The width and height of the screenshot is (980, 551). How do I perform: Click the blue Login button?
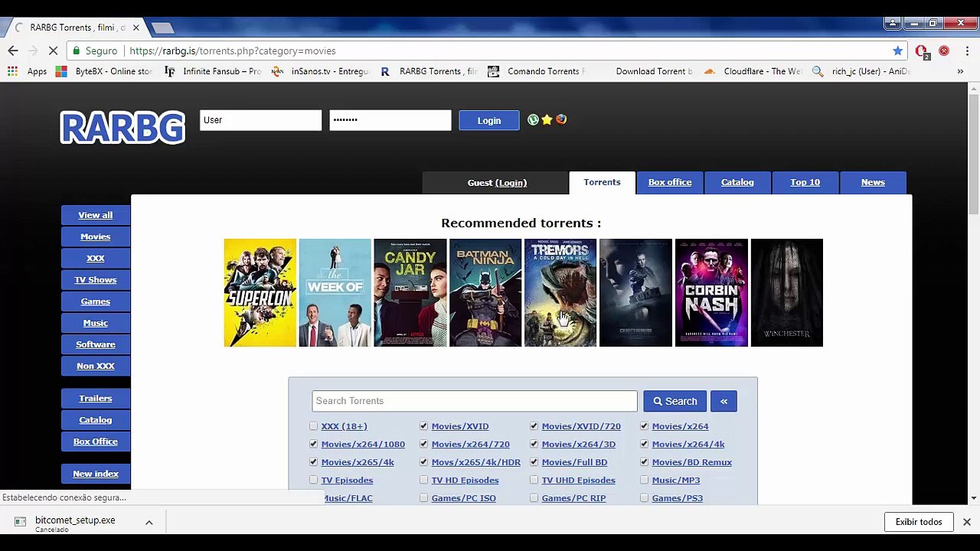(x=489, y=120)
